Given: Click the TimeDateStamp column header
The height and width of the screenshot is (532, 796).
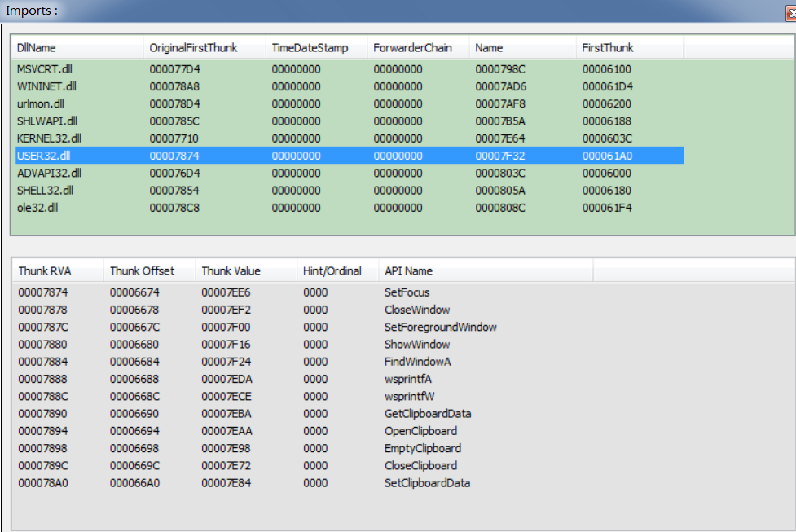Looking at the screenshot, I should click(x=316, y=48).
